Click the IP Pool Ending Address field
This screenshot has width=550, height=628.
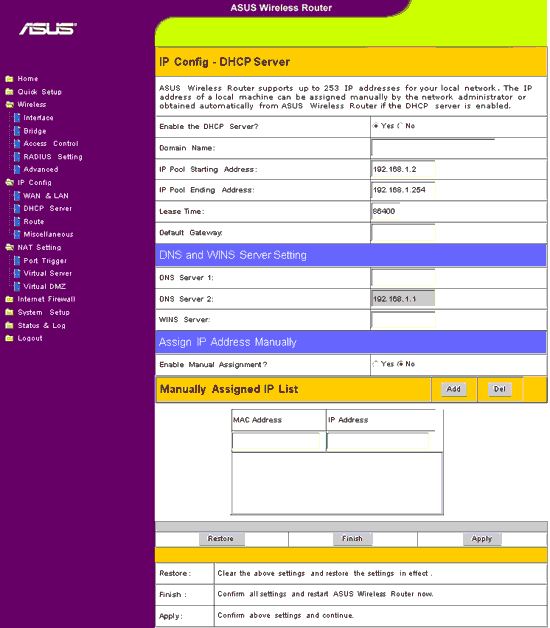tap(403, 190)
